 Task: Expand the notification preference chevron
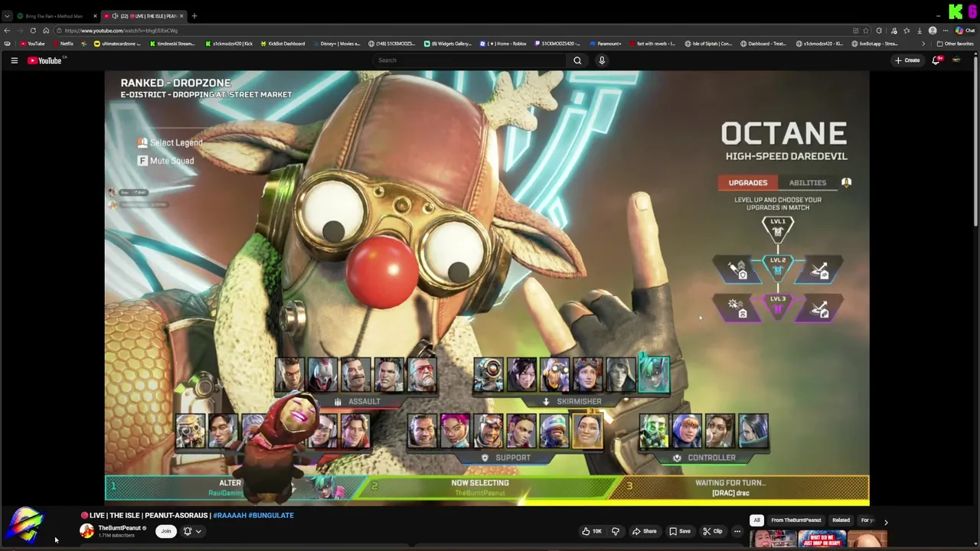click(198, 531)
